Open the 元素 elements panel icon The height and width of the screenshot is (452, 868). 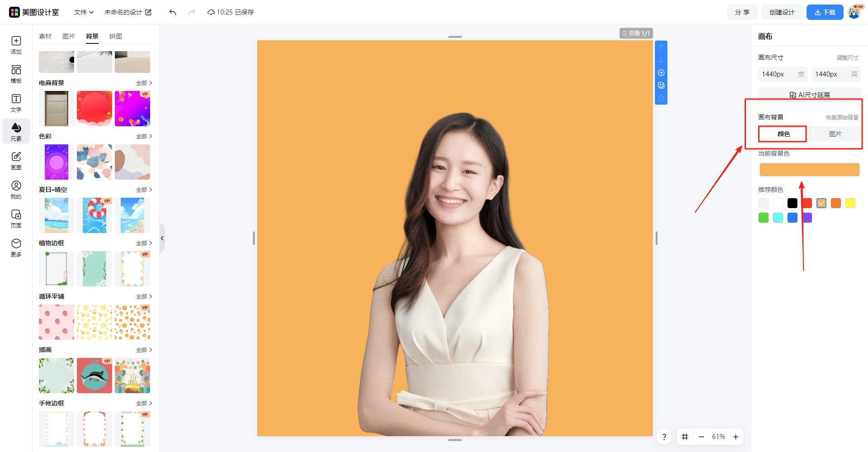16,132
